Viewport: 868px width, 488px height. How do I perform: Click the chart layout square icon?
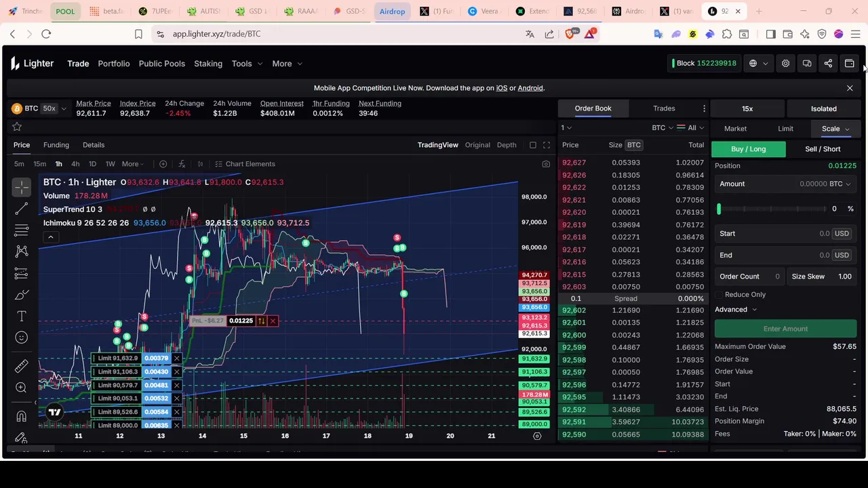(533, 145)
